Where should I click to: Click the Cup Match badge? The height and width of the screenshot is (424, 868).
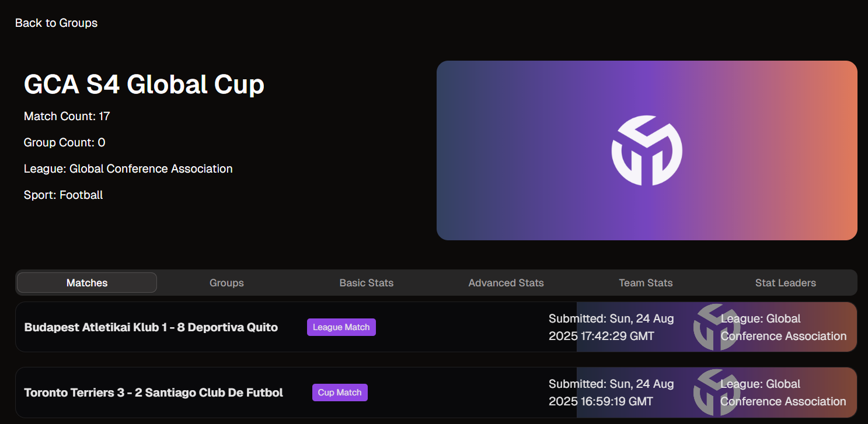[x=340, y=393]
